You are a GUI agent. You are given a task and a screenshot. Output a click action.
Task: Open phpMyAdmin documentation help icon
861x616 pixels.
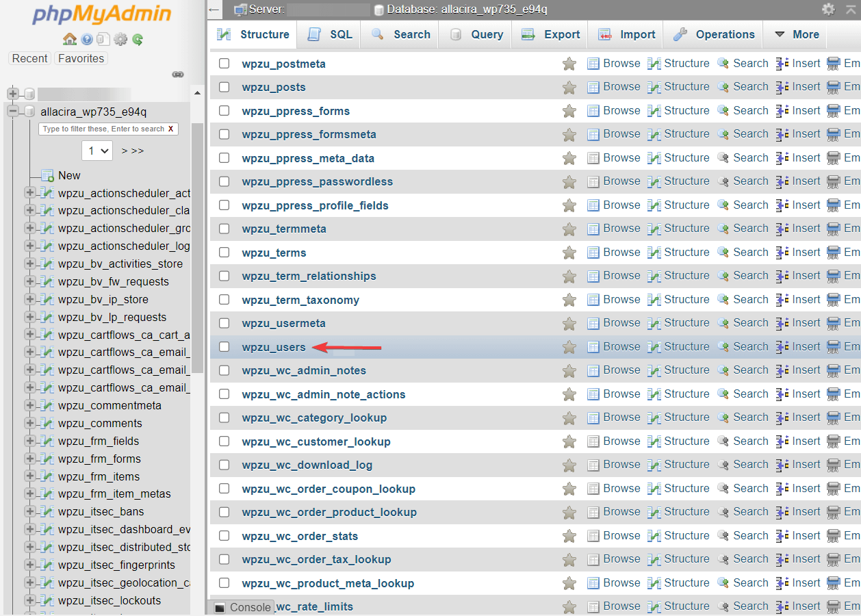87,40
